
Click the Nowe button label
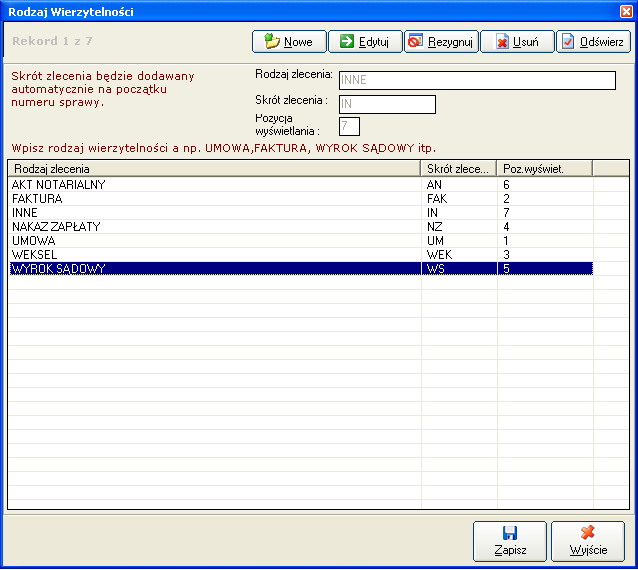298,42
